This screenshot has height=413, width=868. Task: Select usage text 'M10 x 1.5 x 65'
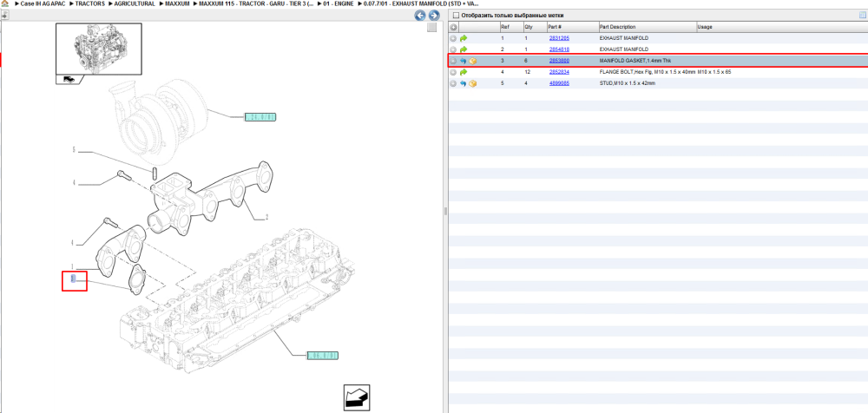point(714,72)
